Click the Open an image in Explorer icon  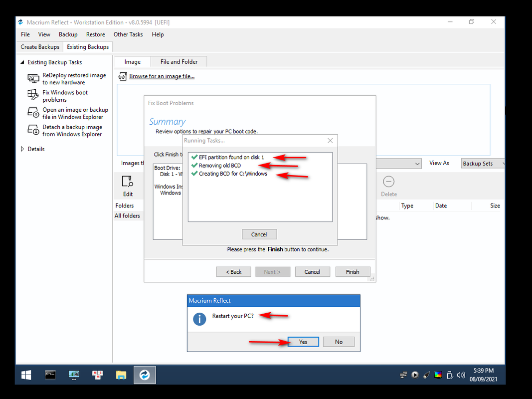(33, 112)
